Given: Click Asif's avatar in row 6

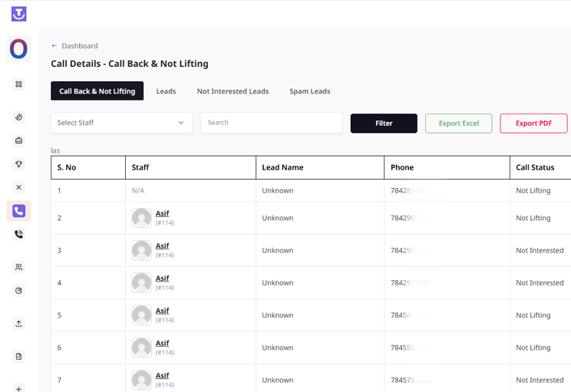Looking at the screenshot, I should click(x=141, y=348).
